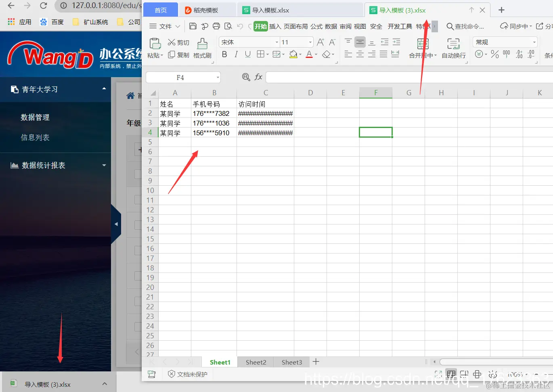Click the increase font size icon
The image size is (553, 392).
[320, 42]
